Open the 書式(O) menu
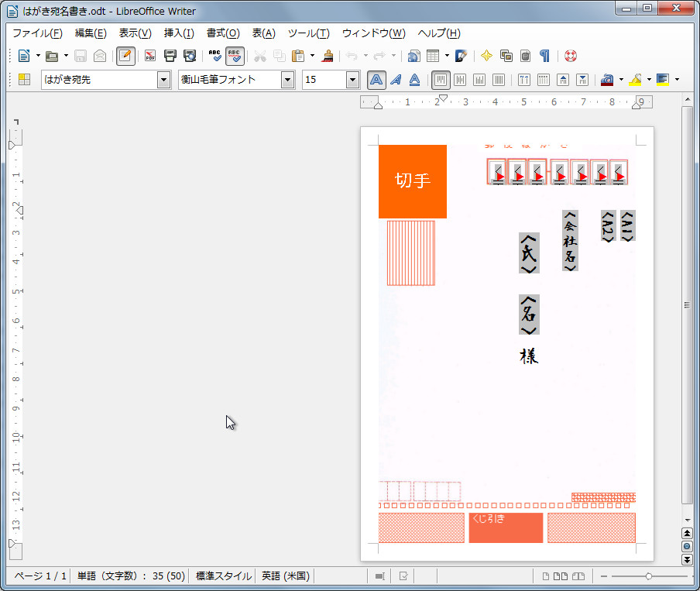The height and width of the screenshot is (591, 700). 223,33
